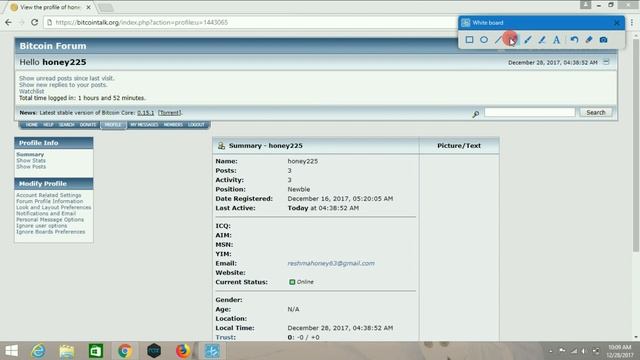Open Personal Message Options
This screenshot has height=360, width=640.
pyautogui.click(x=50, y=220)
